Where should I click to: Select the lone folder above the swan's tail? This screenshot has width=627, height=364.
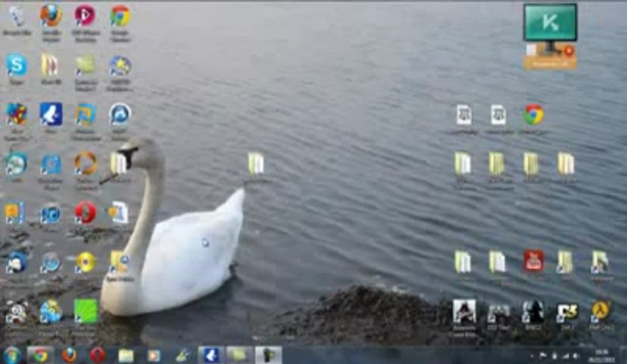click(256, 164)
